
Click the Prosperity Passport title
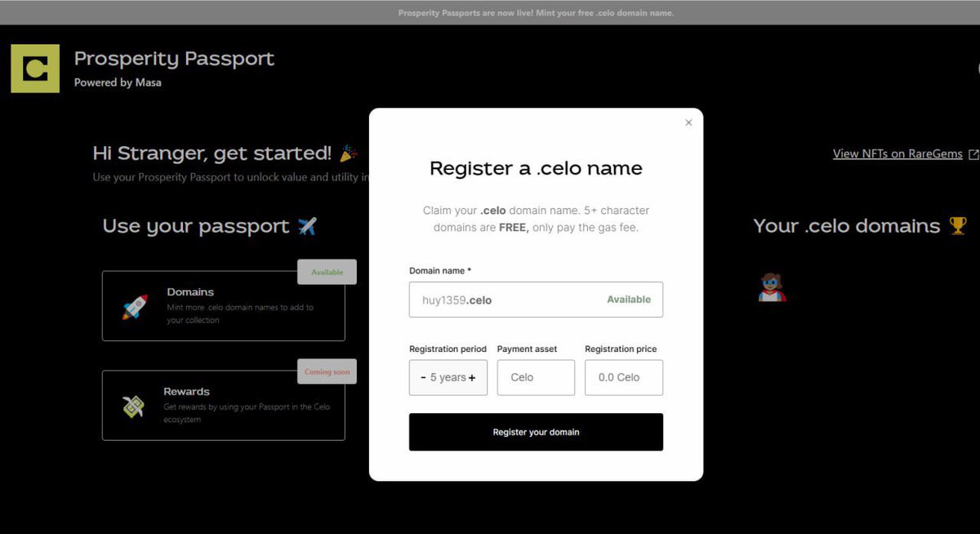(x=174, y=59)
